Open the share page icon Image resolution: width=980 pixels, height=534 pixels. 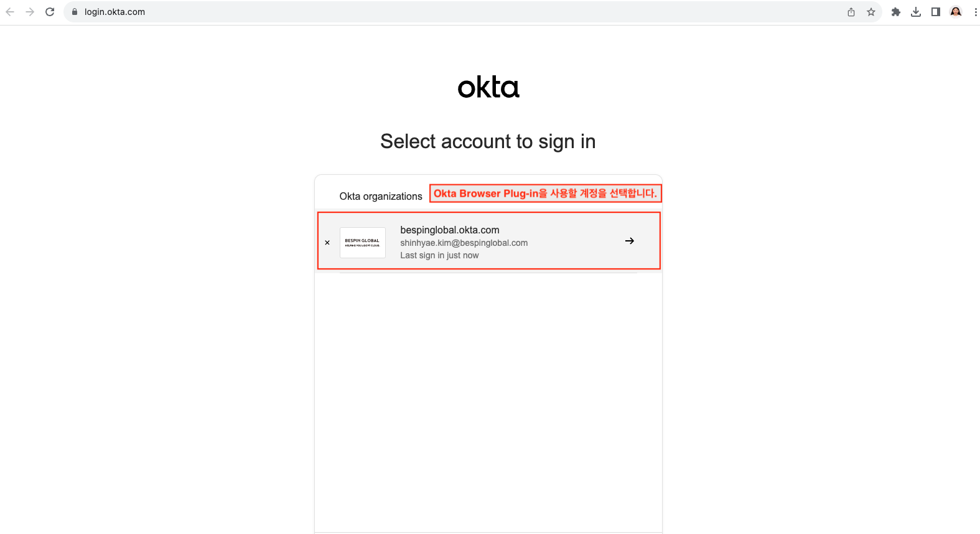[851, 12]
